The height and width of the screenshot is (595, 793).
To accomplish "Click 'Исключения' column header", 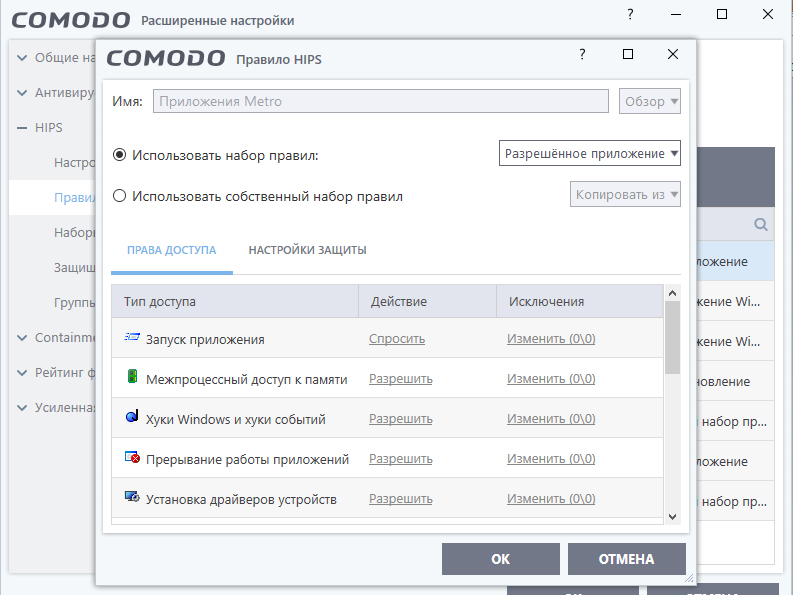I will (x=580, y=302).
